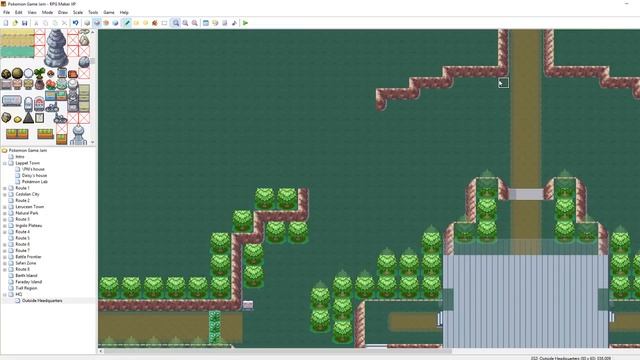This screenshot has height=360, width=640.
Task: Expand the Route 1 map branch
Action: point(5,188)
